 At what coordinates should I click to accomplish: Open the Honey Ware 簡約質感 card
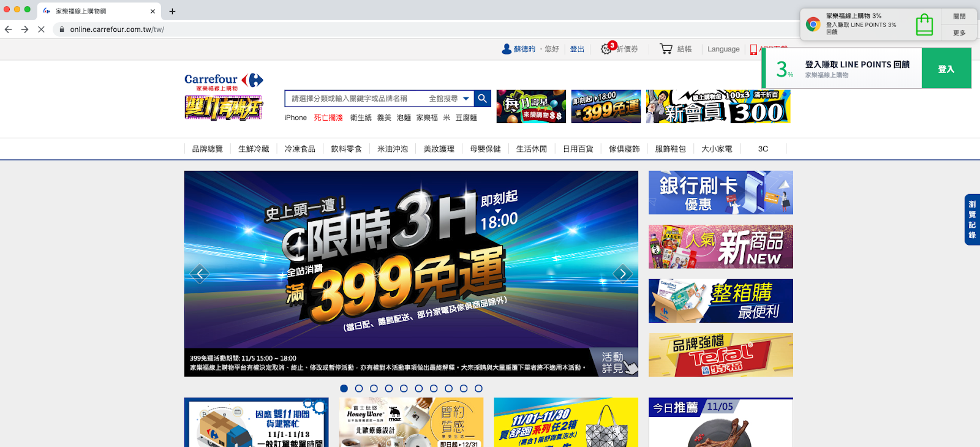411,423
